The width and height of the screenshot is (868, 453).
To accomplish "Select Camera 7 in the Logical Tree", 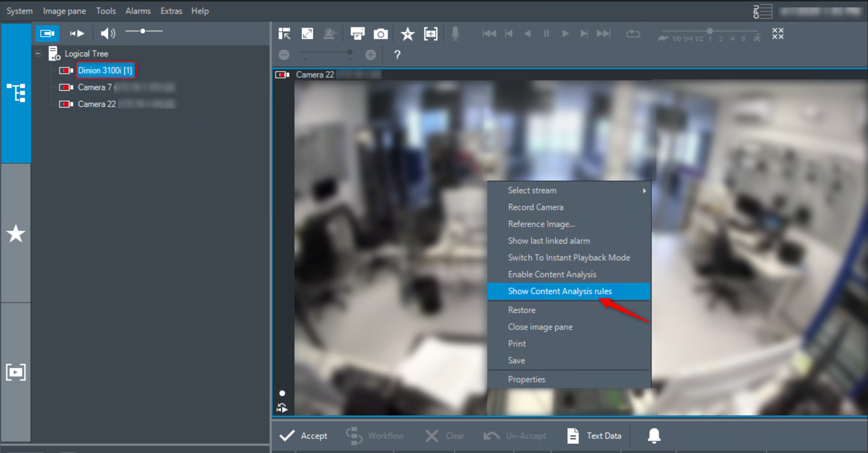I will click(94, 87).
